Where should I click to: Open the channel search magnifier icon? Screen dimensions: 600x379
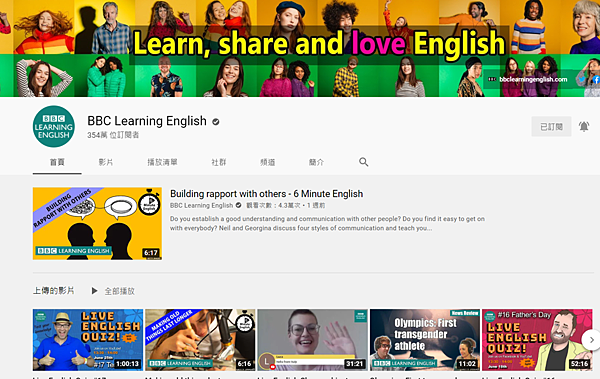tap(364, 162)
